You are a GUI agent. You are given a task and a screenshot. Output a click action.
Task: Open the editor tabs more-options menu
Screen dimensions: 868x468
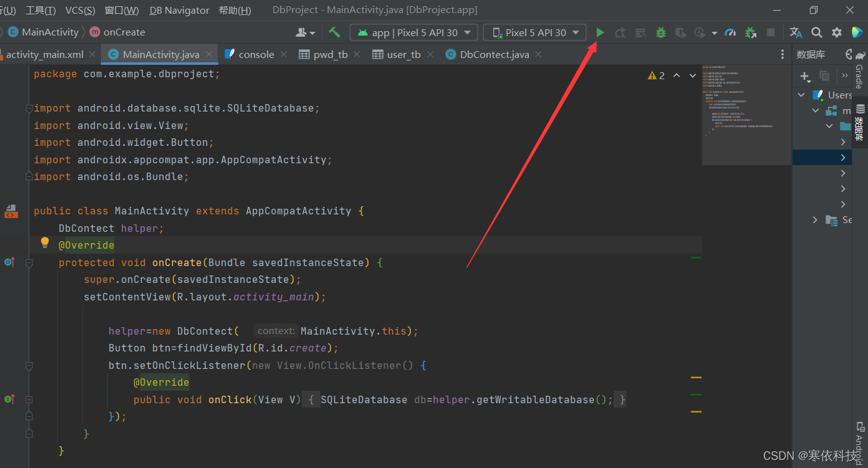pos(783,54)
